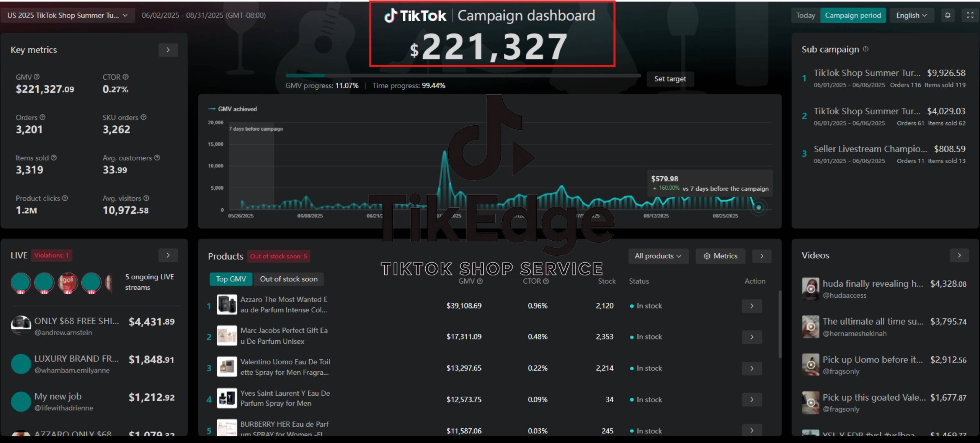The width and height of the screenshot is (980, 443).
Task: Switch to the Today view
Action: [805, 15]
